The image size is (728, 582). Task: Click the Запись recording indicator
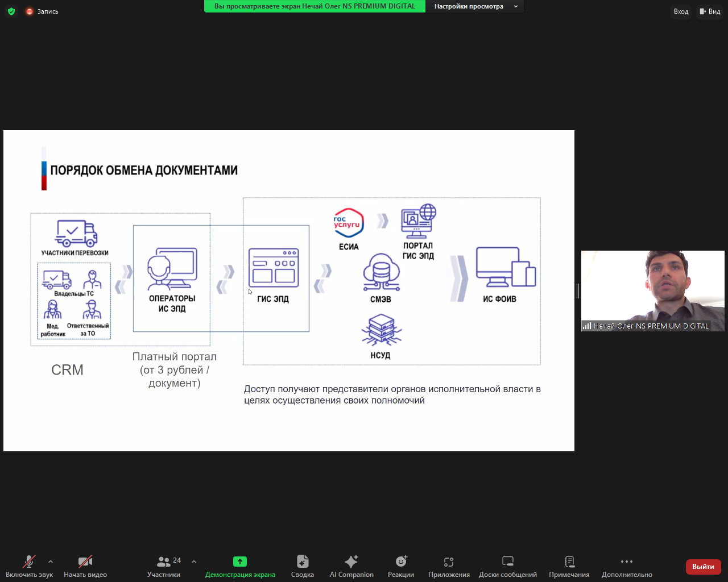tap(43, 11)
